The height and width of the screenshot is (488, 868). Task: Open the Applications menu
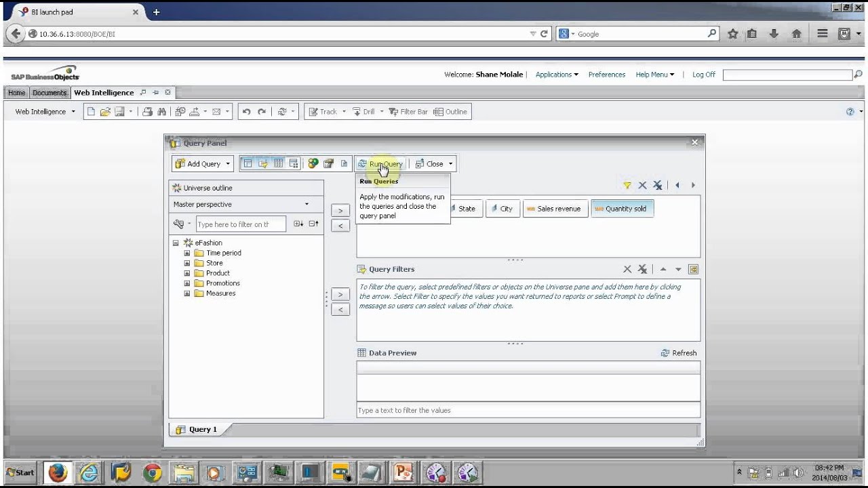[x=557, y=75]
